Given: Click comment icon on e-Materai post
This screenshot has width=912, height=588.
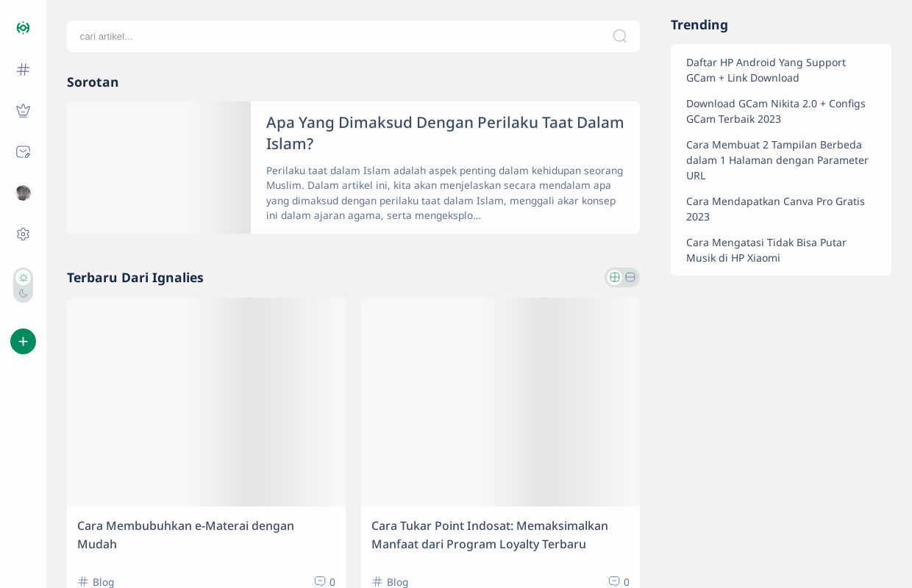Looking at the screenshot, I should click(320, 581).
